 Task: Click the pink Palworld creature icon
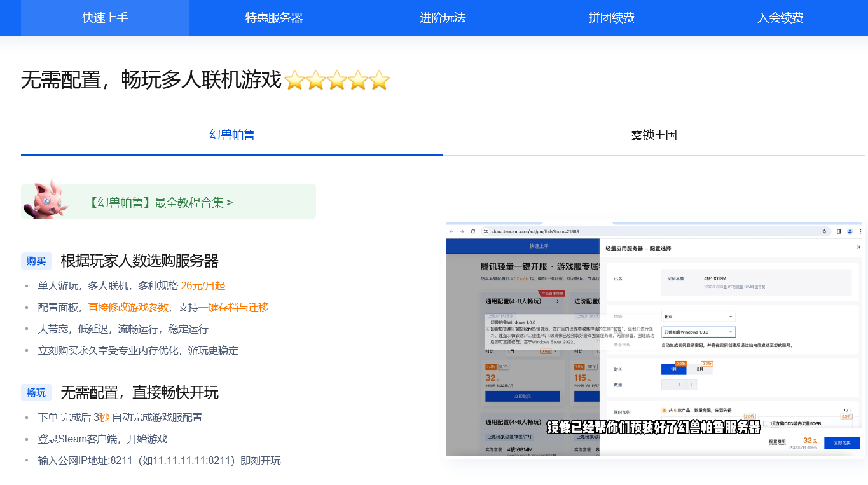pyautogui.click(x=45, y=199)
